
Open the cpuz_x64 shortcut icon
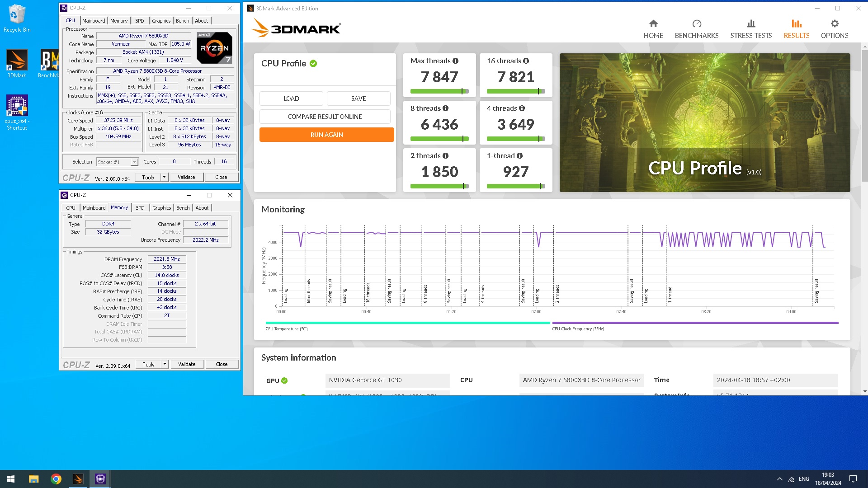[17, 113]
